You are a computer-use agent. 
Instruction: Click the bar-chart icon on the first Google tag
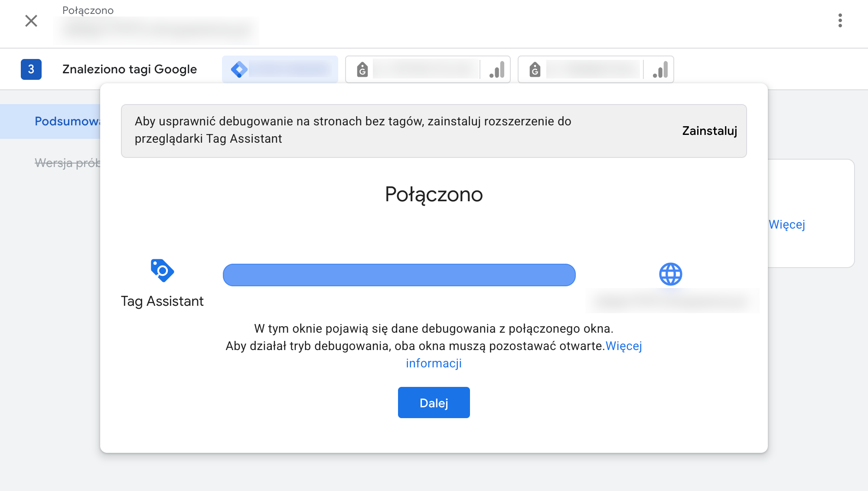[497, 69]
